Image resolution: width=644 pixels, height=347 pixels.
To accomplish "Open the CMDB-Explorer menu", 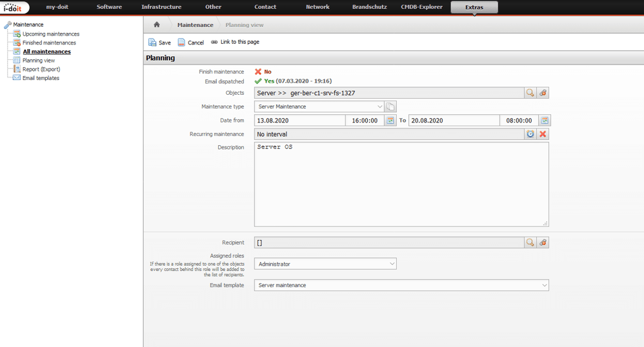I will 421,7.
